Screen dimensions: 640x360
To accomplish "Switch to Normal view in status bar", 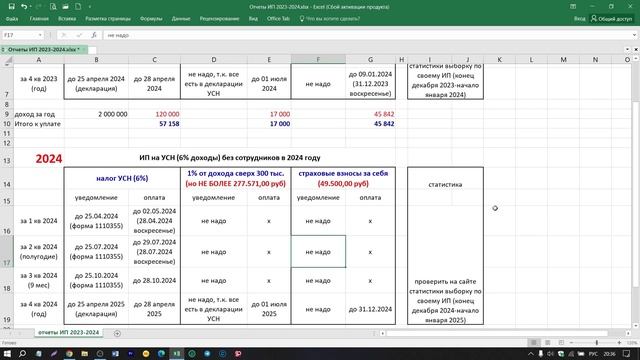I will tap(533, 342).
